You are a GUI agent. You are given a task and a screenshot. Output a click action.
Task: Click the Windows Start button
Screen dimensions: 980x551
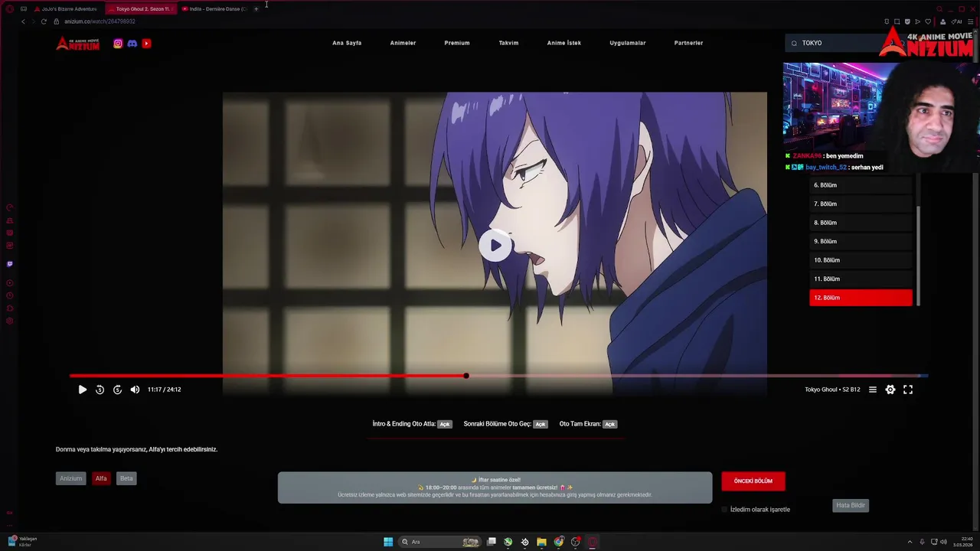(388, 542)
